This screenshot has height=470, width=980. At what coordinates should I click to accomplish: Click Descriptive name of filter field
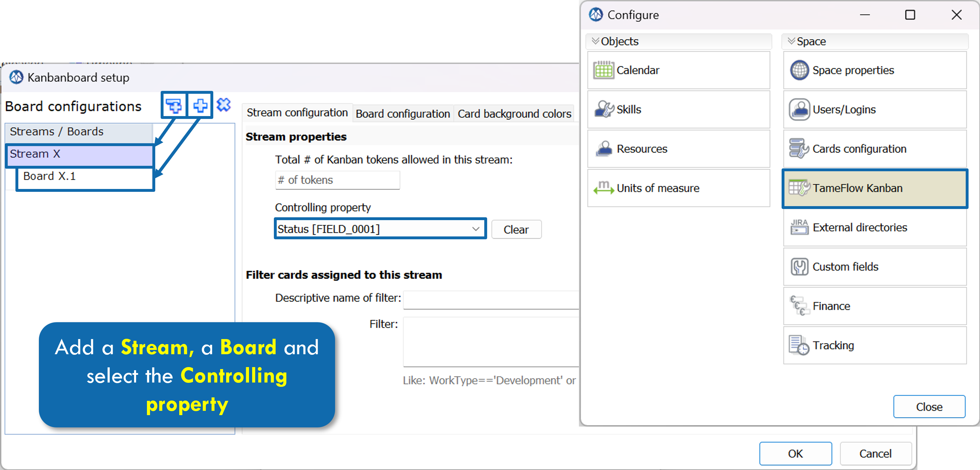(x=491, y=300)
